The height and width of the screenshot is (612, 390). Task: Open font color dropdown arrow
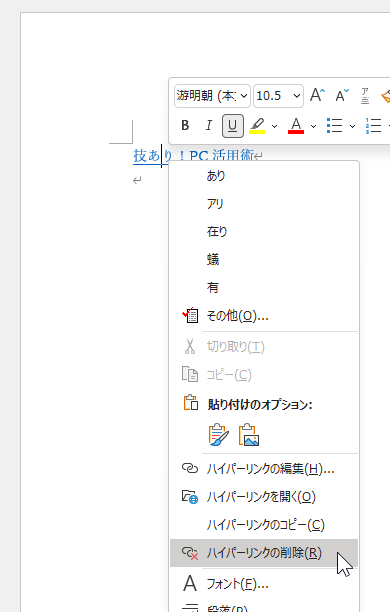(313, 126)
